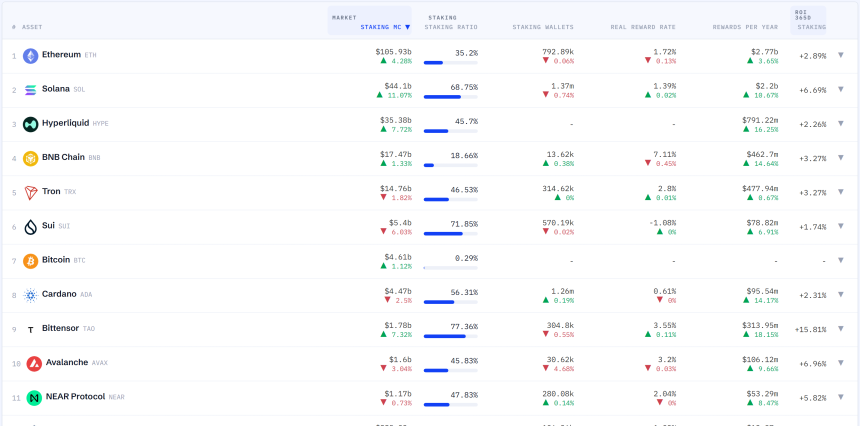Click Avalanche's $106.12m rewards per year
Viewport: 860px width, 426px height.
pyautogui.click(x=760, y=360)
